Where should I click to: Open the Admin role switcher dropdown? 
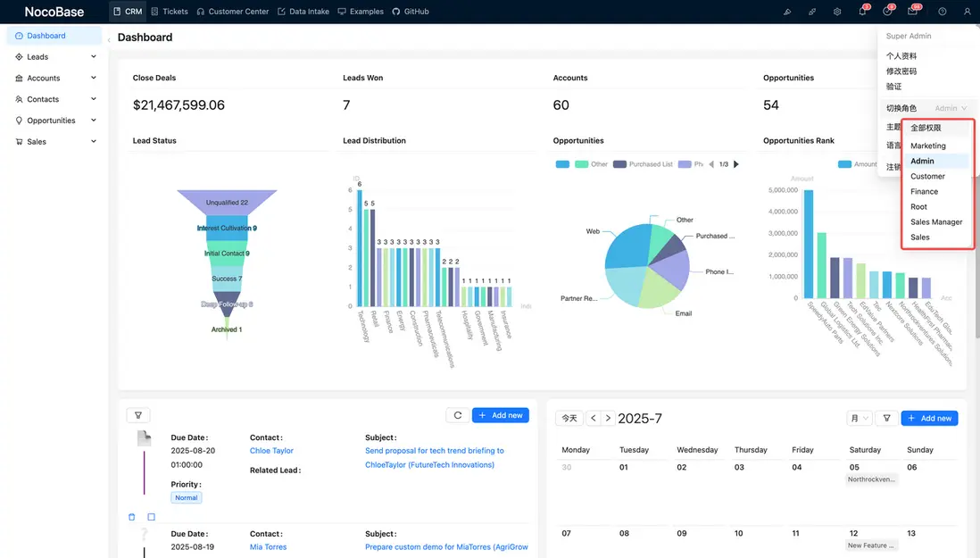950,108
